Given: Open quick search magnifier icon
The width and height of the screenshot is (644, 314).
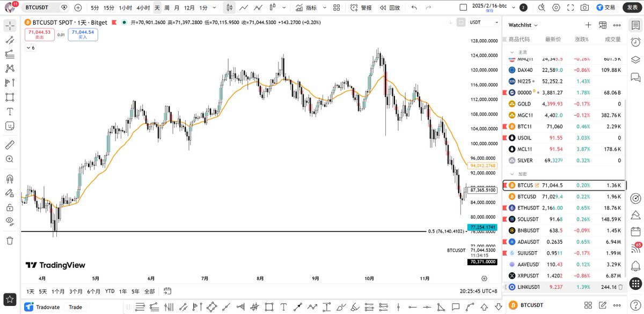Looking at the screenshot, I should click(541, 8).
